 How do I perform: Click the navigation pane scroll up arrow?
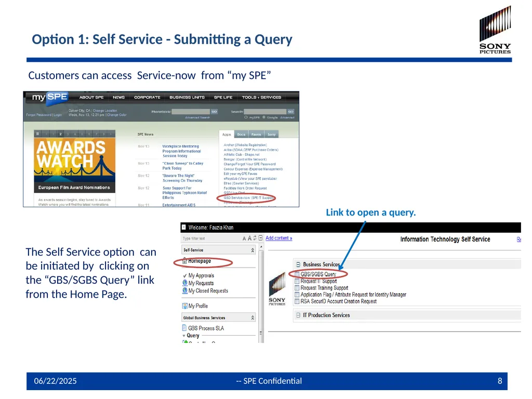click(261, 247)
